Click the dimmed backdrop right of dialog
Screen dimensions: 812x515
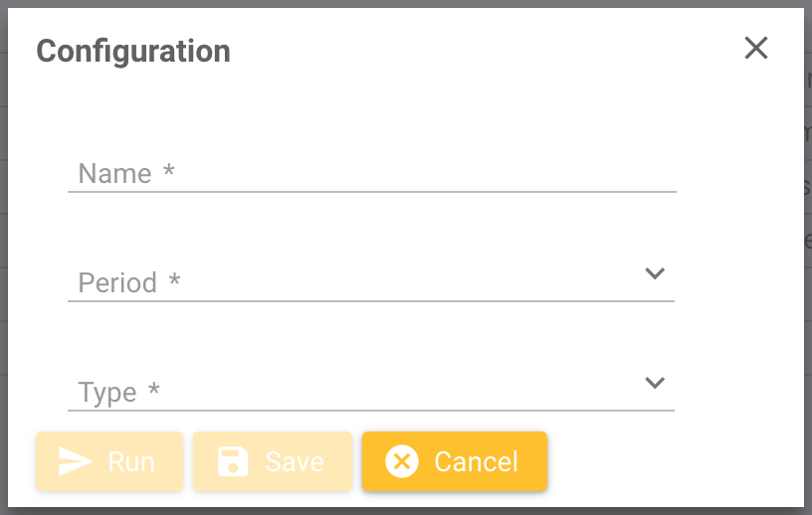[808, 298]
